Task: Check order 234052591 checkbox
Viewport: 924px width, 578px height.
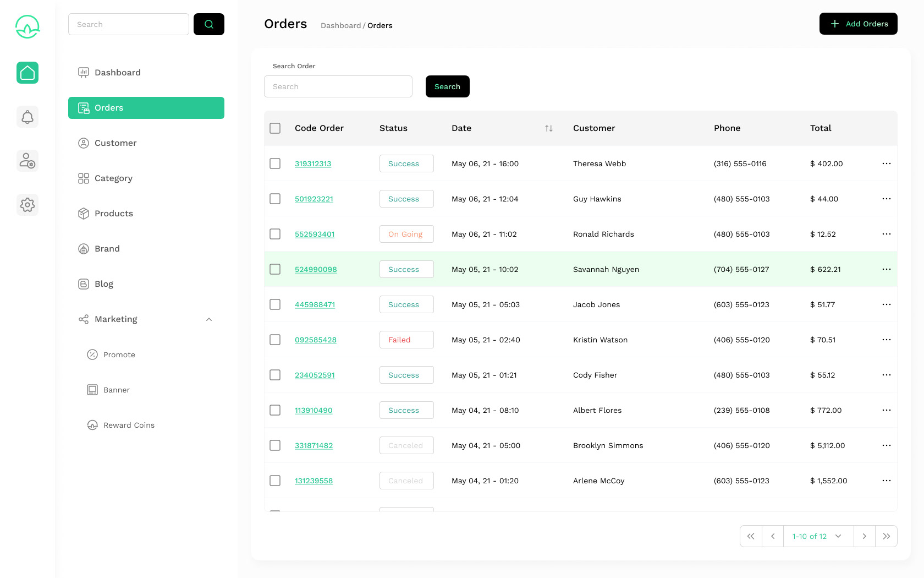Action: (275, 375)
